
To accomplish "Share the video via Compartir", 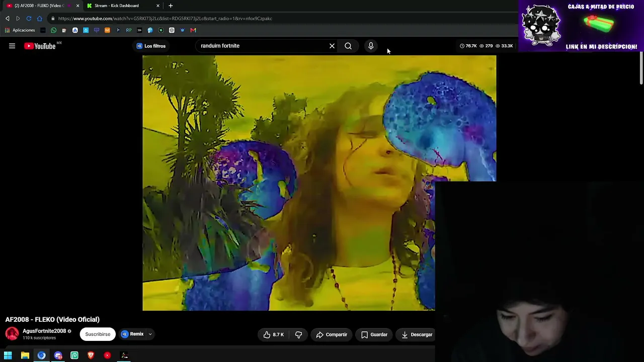I will tap(332, 334).
